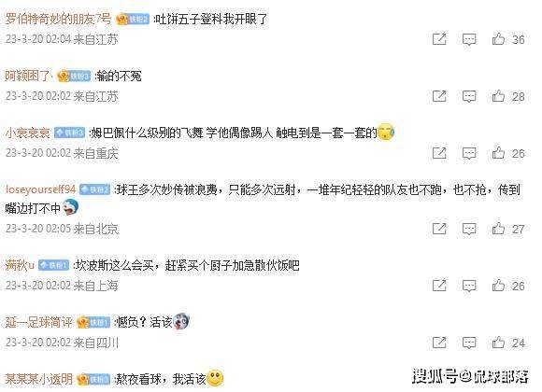This screenshot has width=542, height=392.
Task: Reply to the comment by 小哀哀哀
Action: [x=469, y=153]
